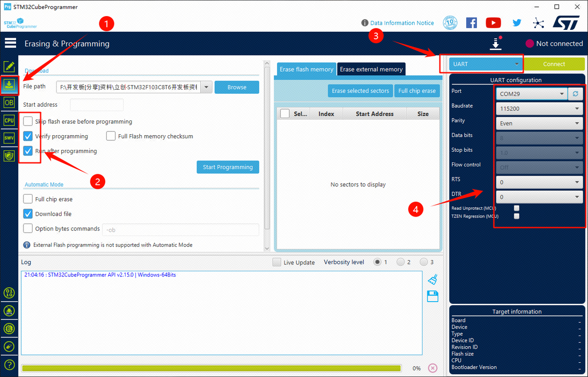Cancel progress with the X icon
The width and height of the screenshot is (588, 377).
[432, 368]
